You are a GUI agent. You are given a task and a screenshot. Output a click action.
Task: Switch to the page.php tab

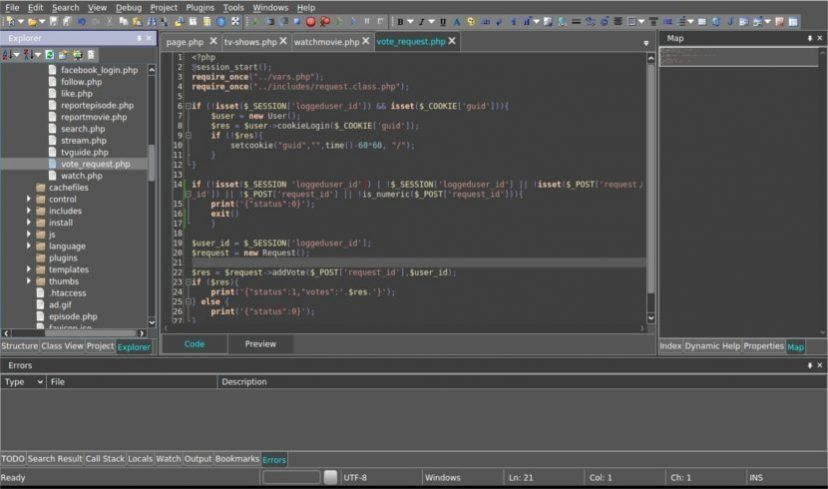tap(184, 42)
